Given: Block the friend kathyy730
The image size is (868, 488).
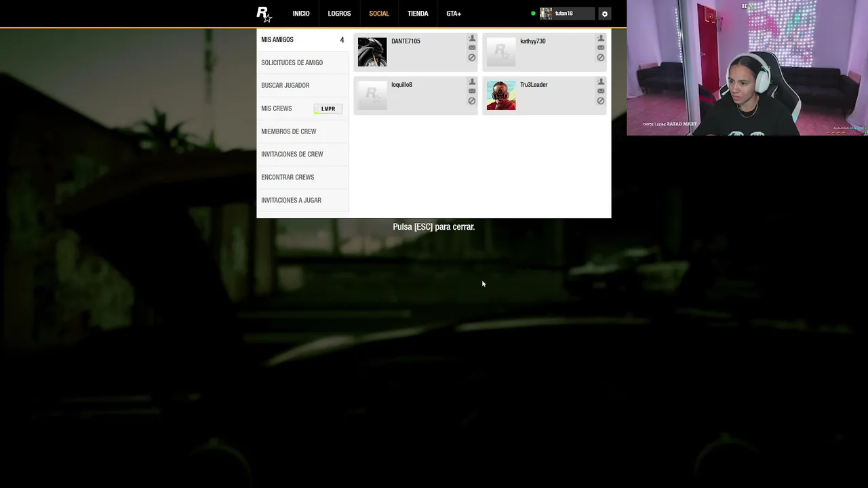Looking at the screenshot, I should click(x=601, y=58).
